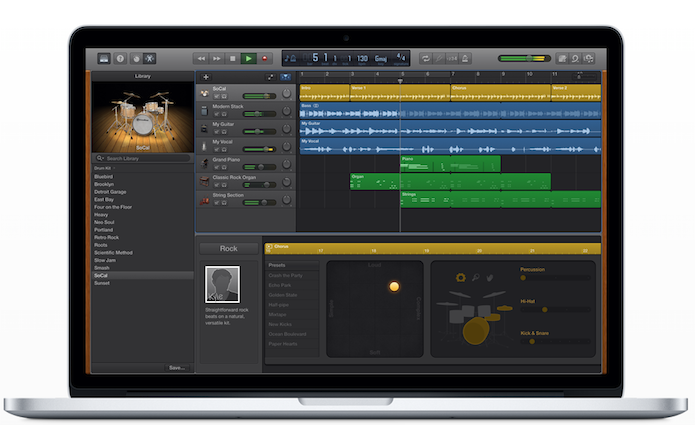Open the Gmaj key signature dropdown
695x425 pixels.
(381, 58)
